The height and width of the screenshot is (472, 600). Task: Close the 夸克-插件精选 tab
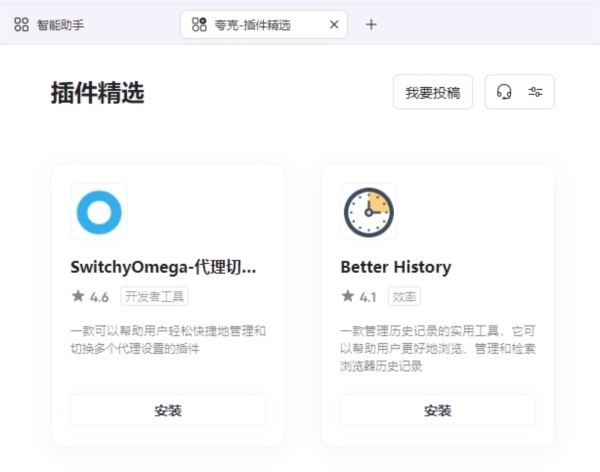coord(334,25)
